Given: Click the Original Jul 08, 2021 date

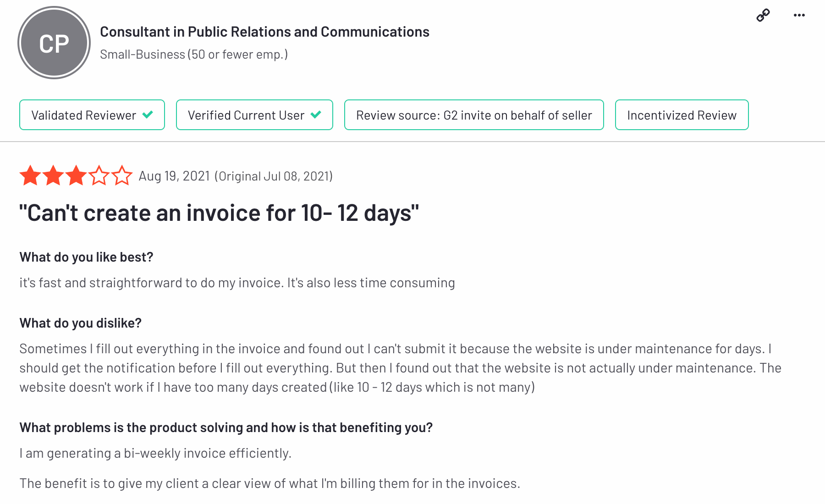Looking at the screenshot, I should (x=274, y=176).
